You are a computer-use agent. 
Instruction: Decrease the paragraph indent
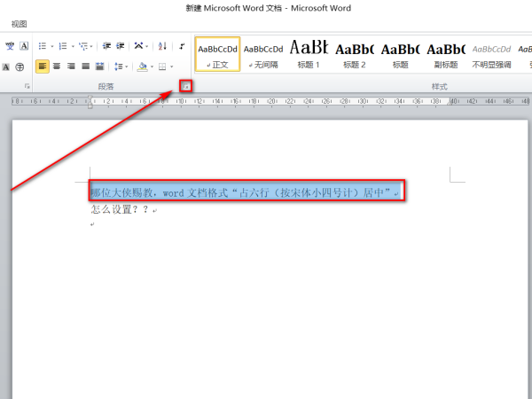[x=106, y=46]
